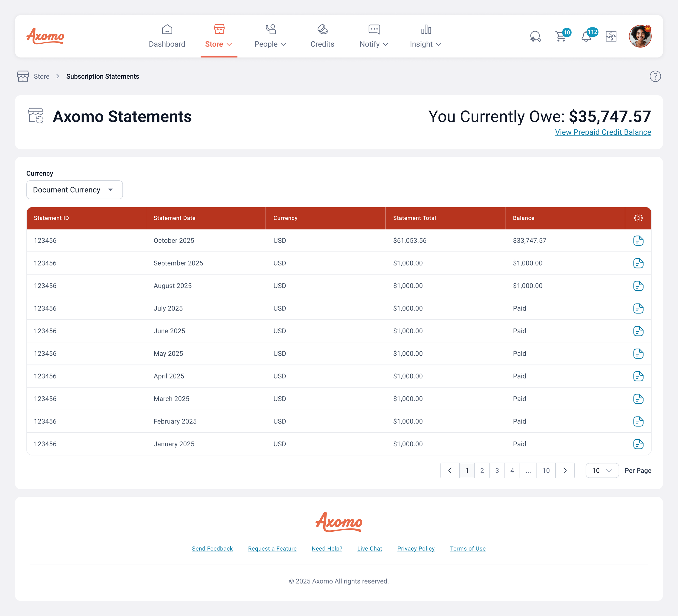
Task: Go to the Dashboard tab
Action: [x=167, y=37]
